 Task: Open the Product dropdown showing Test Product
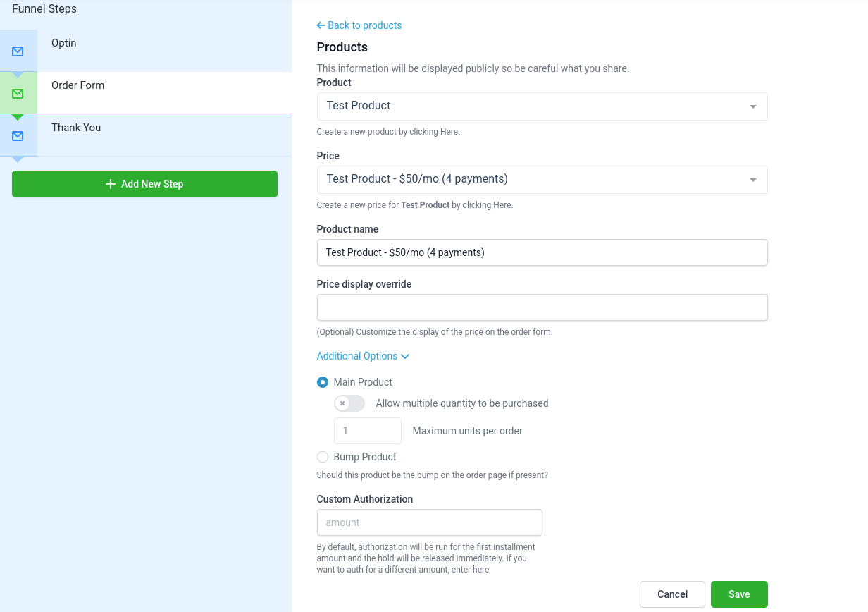tap(542, 106)
